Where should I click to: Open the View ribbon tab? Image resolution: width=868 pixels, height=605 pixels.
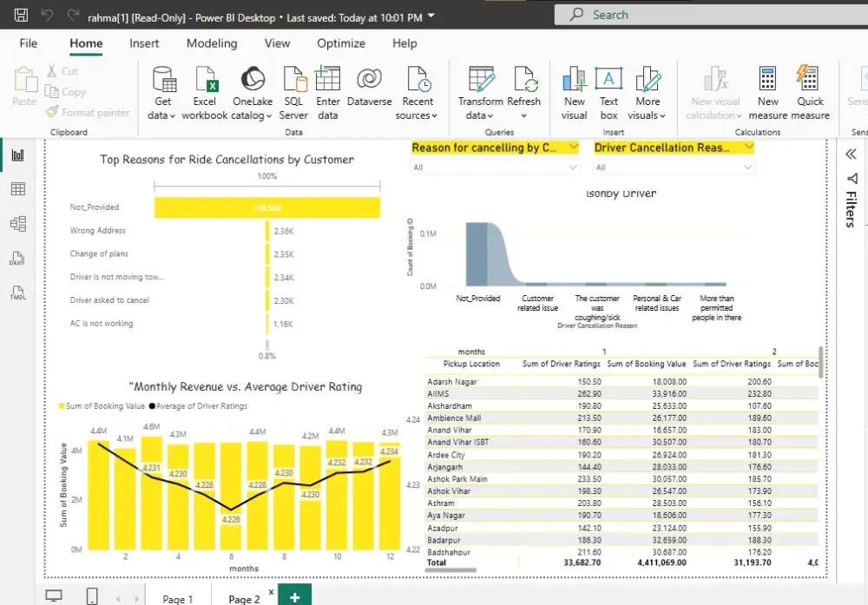point(277,43)
